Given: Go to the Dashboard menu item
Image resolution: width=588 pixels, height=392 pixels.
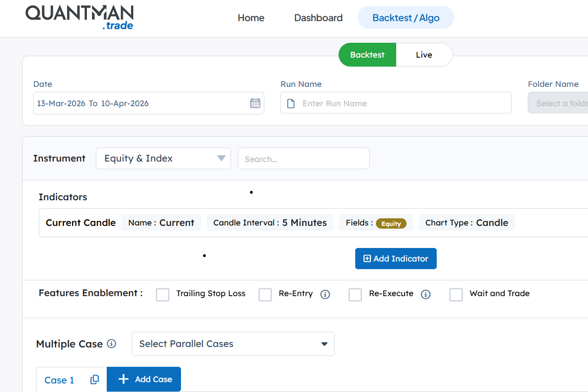Looking at the screenshot, I should click(318, 18).
